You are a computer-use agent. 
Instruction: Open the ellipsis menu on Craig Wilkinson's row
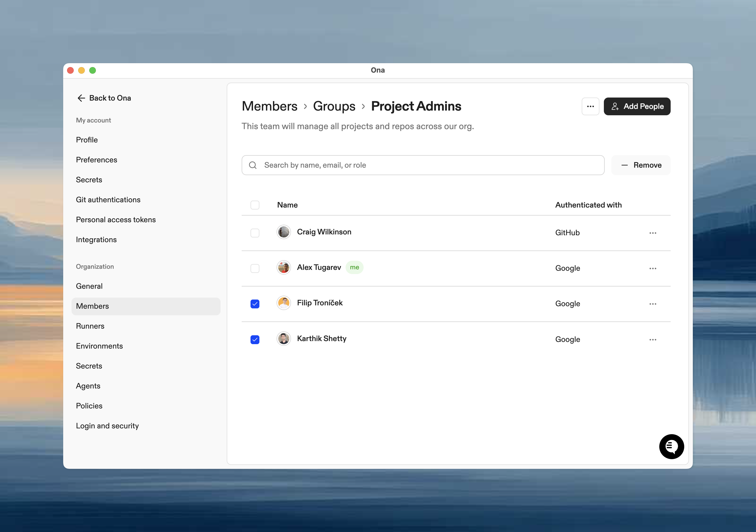pyautogui.click(x=653, y=233)
